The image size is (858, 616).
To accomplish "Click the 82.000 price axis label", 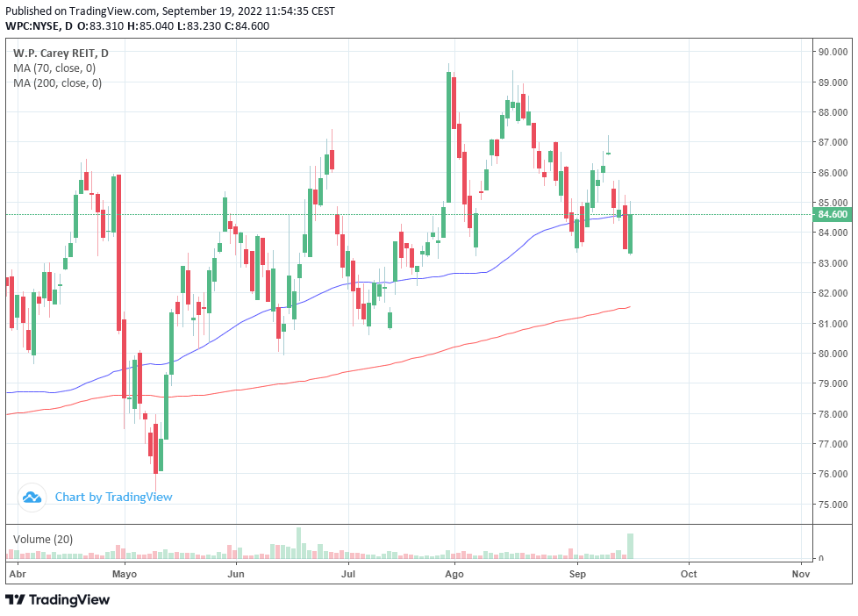I will [833, 293].
